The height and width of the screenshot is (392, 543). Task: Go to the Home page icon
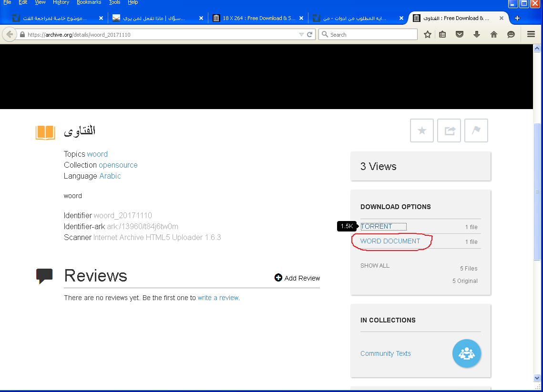(494, 35)
